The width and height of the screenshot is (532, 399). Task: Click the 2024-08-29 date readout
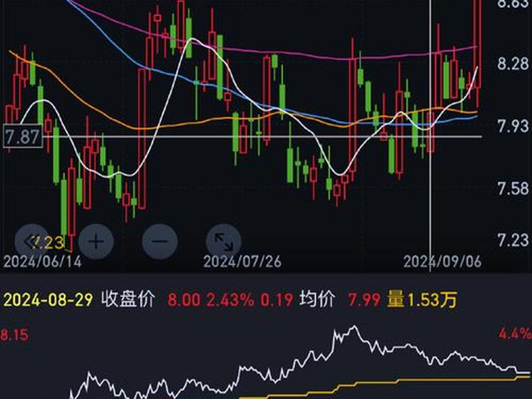tap(48, 300)
